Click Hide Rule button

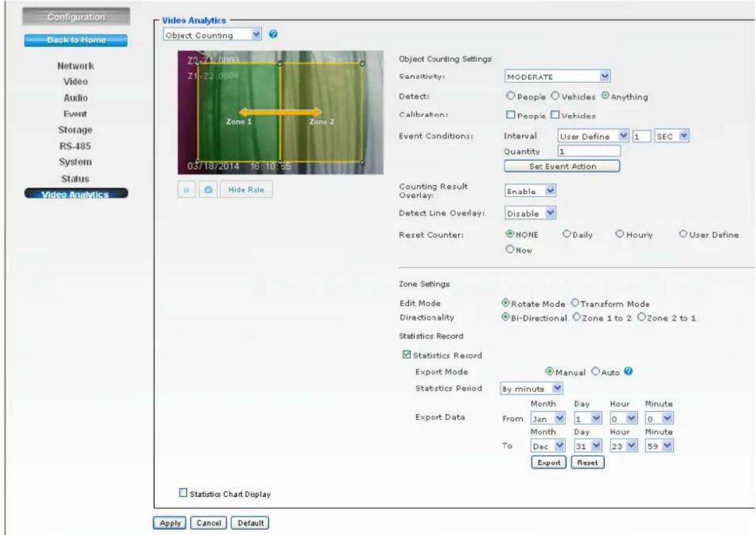(x=246, y=189)
